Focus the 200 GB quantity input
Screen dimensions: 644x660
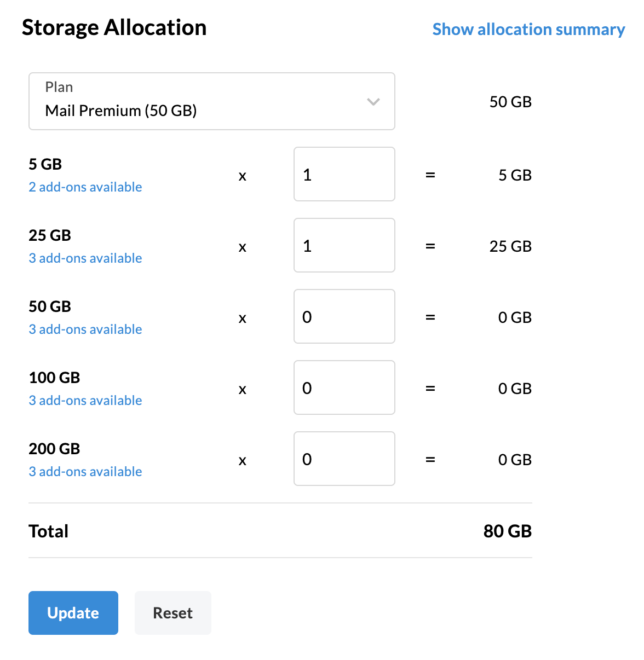(x=344, y=459)
